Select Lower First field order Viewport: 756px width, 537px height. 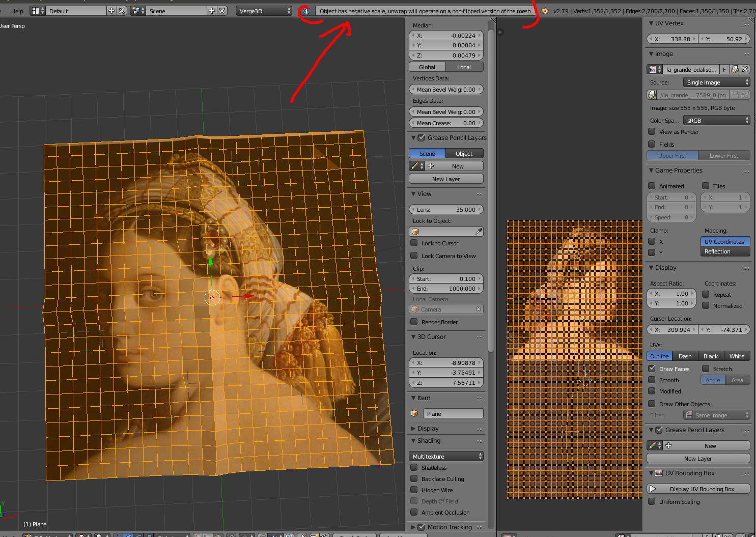pos(724,156)
